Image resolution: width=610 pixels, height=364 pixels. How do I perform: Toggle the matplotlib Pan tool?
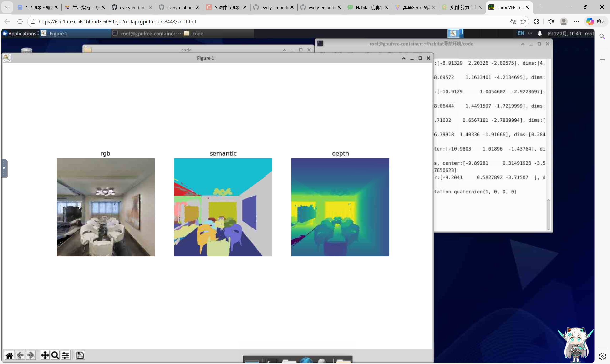pos(45,355)
